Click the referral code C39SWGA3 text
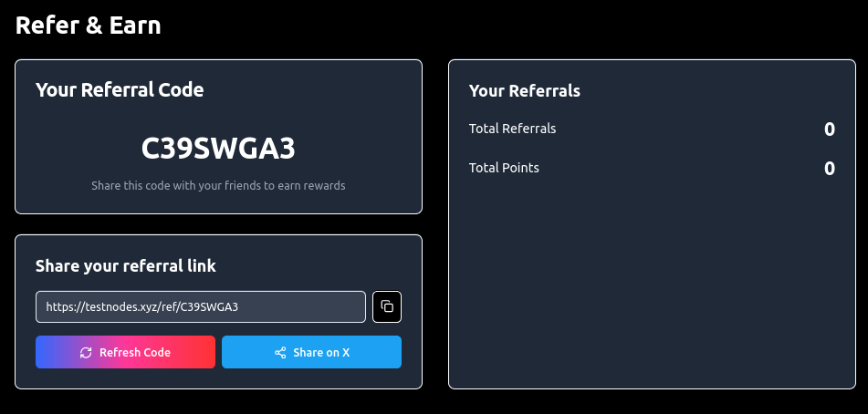 click(218, 148)
